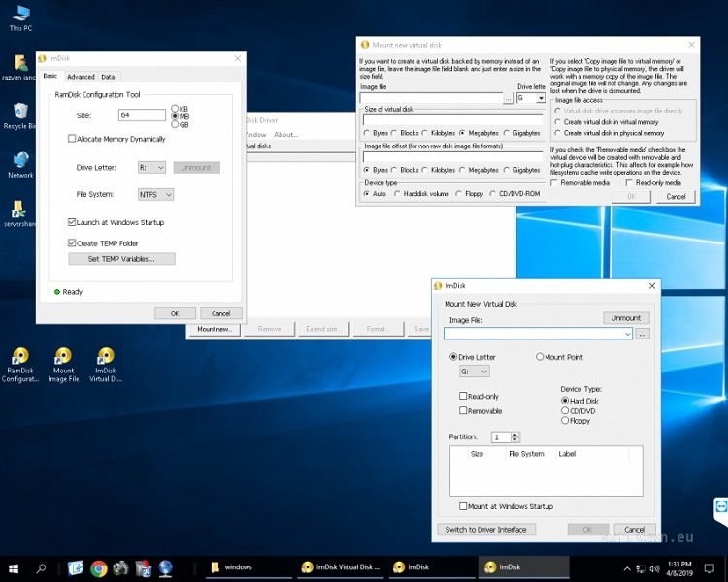Image resolution: width=728 pixels, height=582 pixels.
Task: Click the Windows Start button
Action: coord(14,568)
